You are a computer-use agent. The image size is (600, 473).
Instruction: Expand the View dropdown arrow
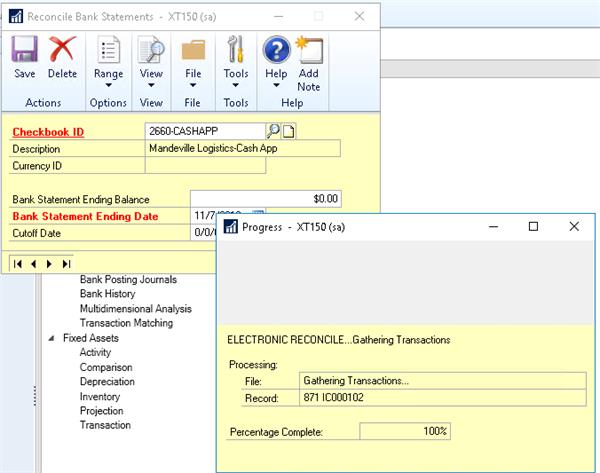point(151,85)
